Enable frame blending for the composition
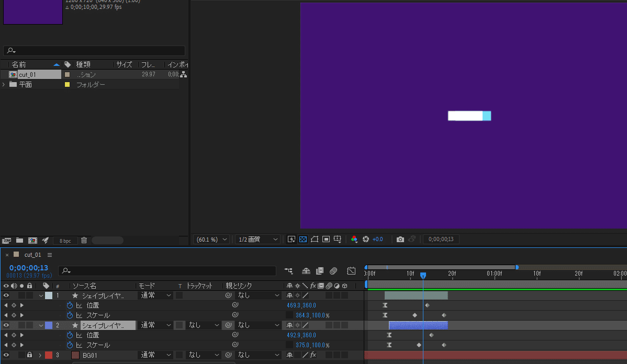Screen dimensions: 627x364 319,271
